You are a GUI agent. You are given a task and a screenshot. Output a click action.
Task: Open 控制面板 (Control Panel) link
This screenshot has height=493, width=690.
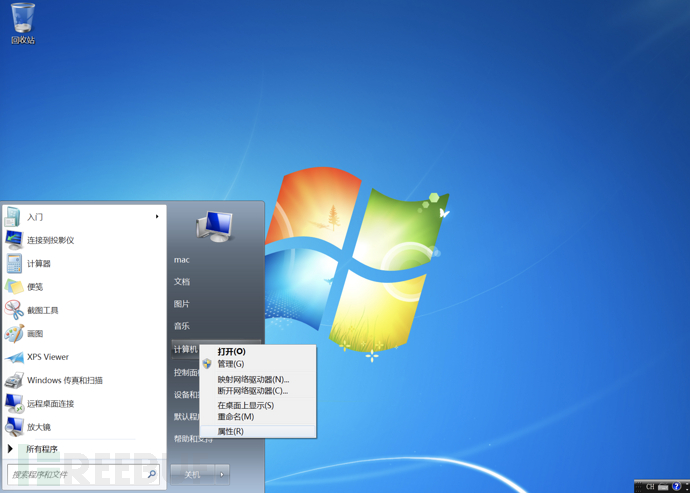187,372
